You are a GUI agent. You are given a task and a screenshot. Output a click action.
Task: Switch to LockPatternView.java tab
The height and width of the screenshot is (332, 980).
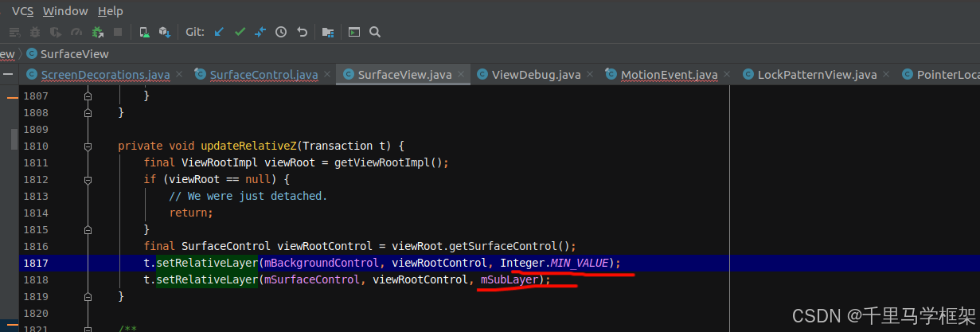click(x=817, y=75)
